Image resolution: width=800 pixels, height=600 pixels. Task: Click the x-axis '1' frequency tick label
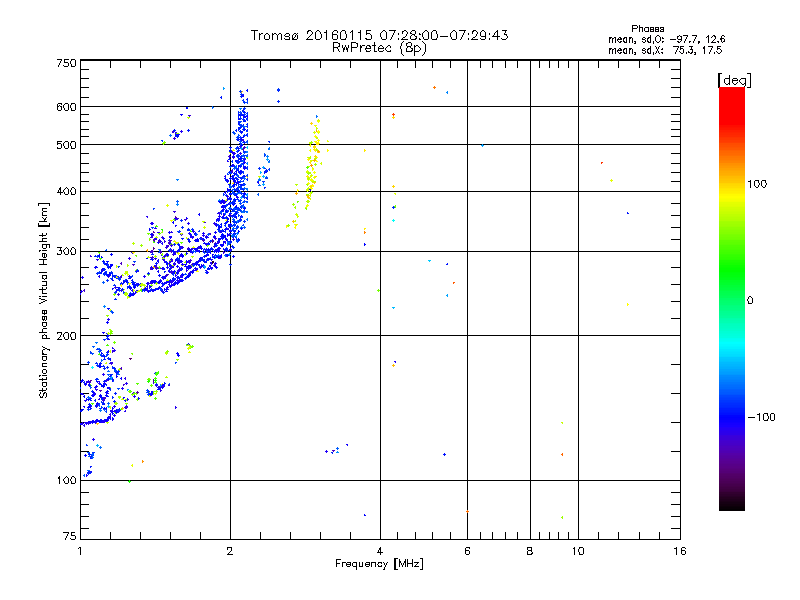click(81, 551)
